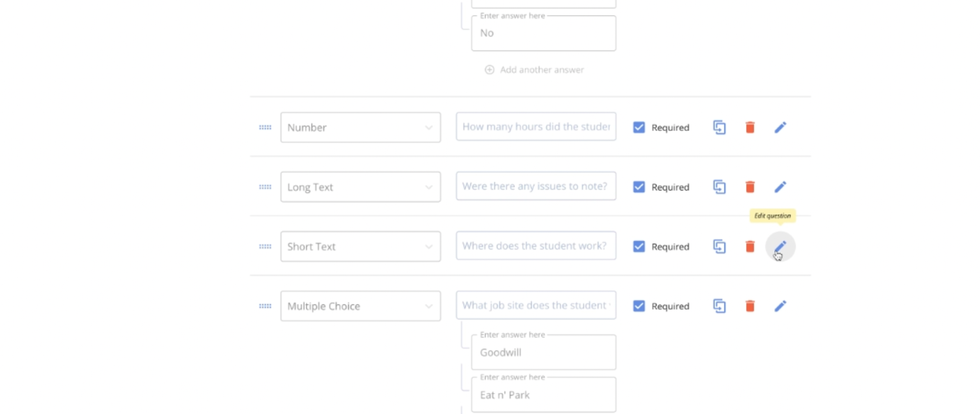980x414 pixels.
Task: Open the Short Text type dropdown
Action: point(360,246)
